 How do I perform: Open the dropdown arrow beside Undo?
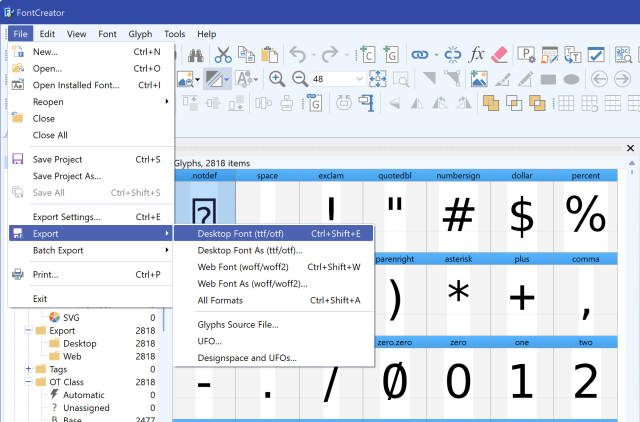[x=313, y=55]
